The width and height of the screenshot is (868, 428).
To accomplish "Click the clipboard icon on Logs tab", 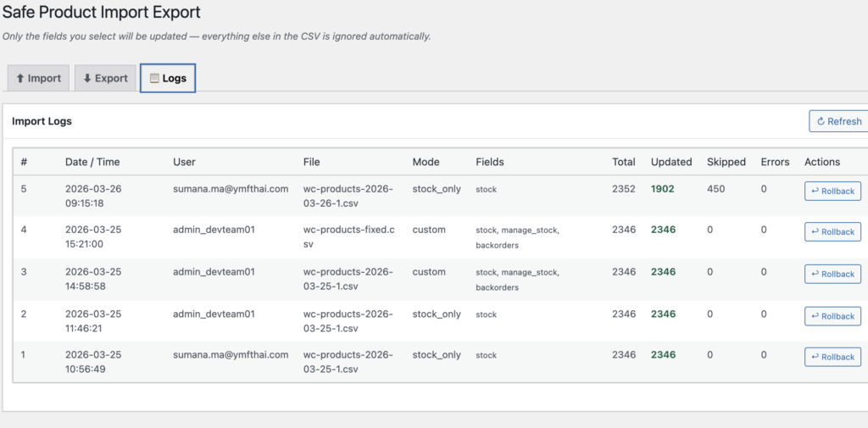I will pyautogui.click(x=154, y=78).
